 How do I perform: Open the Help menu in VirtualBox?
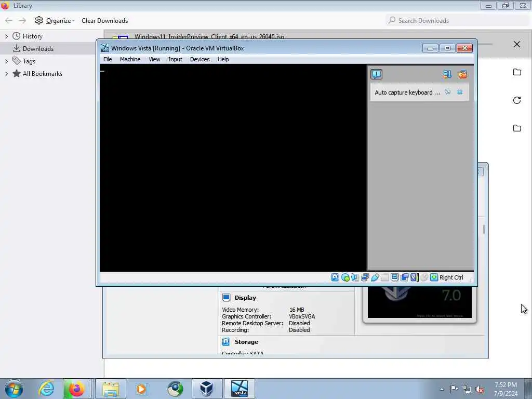click(x=223, y=59)
